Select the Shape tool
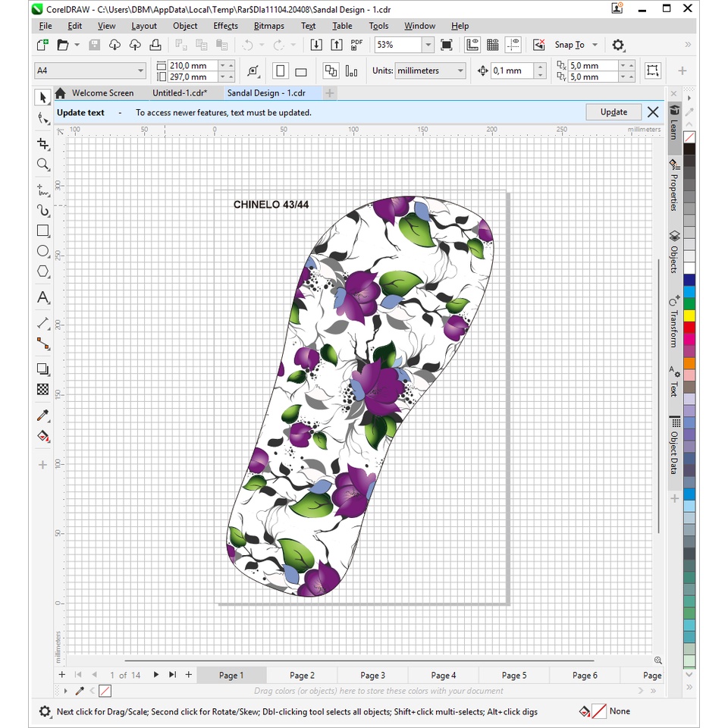 43,118
